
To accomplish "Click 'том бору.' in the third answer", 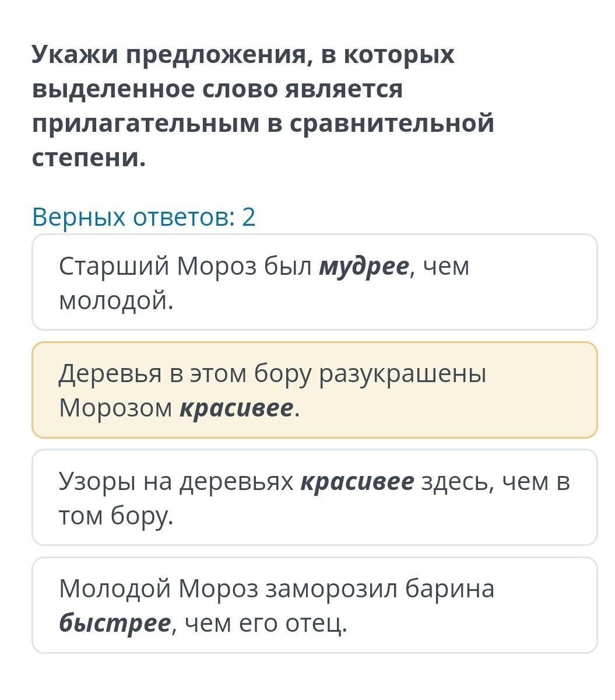I will tap(117, 516).
